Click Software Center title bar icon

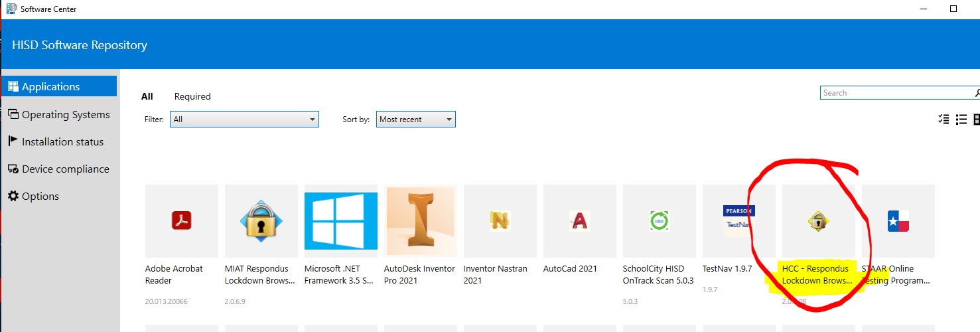coord(11,9)
